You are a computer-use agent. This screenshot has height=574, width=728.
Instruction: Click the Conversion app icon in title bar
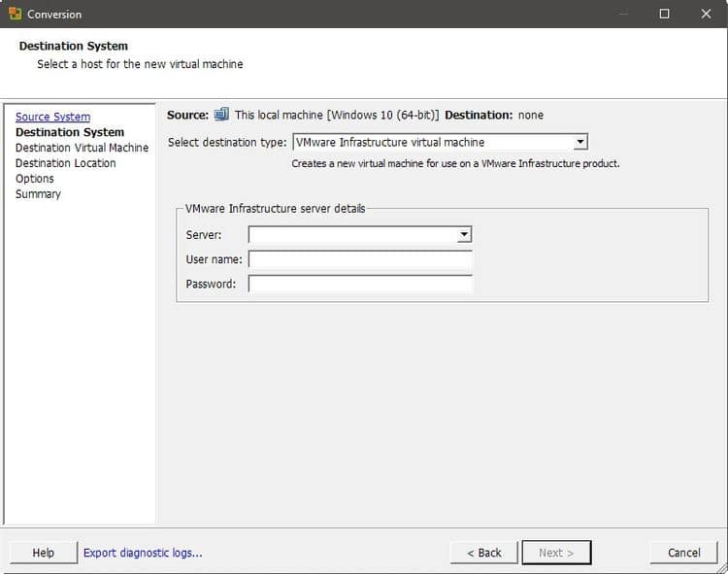15,14
